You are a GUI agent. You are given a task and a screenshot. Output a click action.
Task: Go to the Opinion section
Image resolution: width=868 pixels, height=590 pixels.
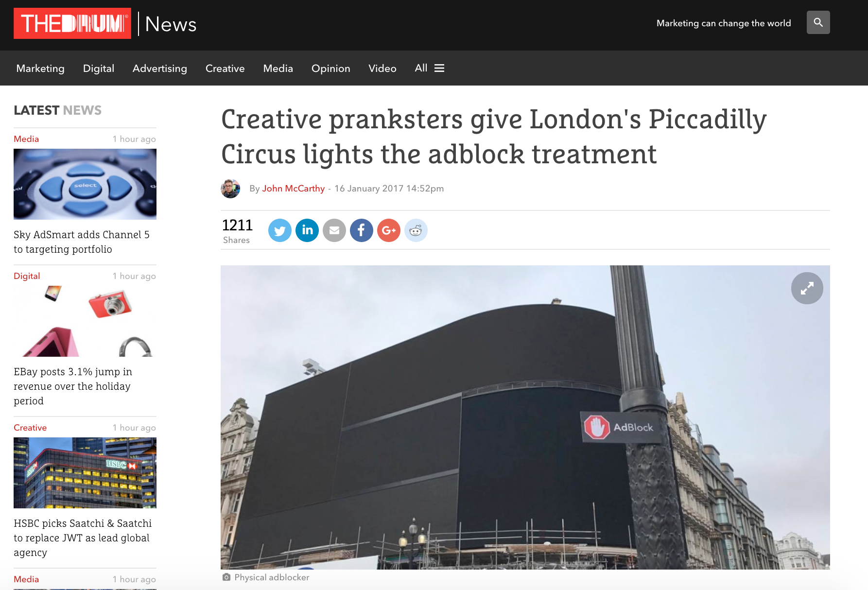331,69
